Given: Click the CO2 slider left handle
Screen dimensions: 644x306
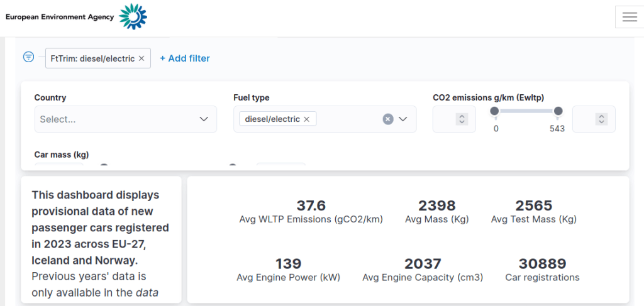Looking at the screenshot, I should point(494,111).
